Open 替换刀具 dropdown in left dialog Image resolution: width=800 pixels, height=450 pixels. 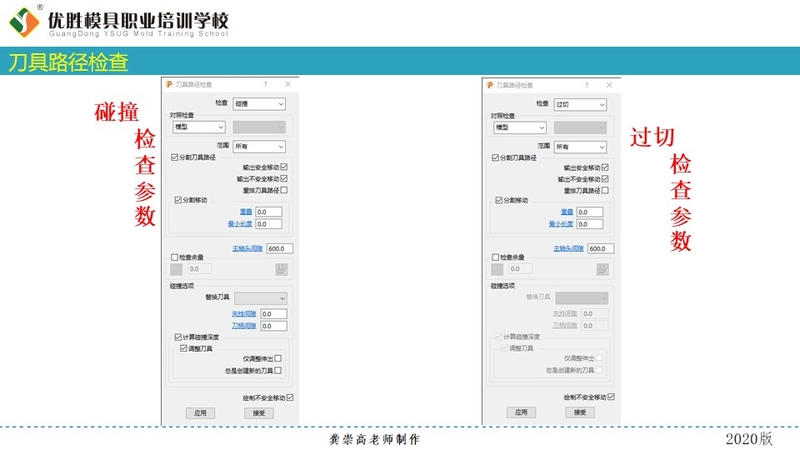(x=260, y=298)
